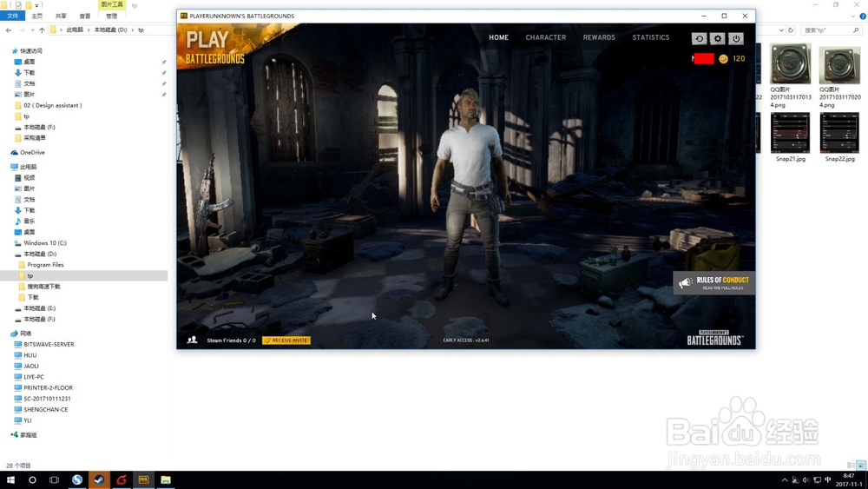Select 搜狗高速下载 folder in tree
This screenshot has width=868, height=489.
point(43,287)
